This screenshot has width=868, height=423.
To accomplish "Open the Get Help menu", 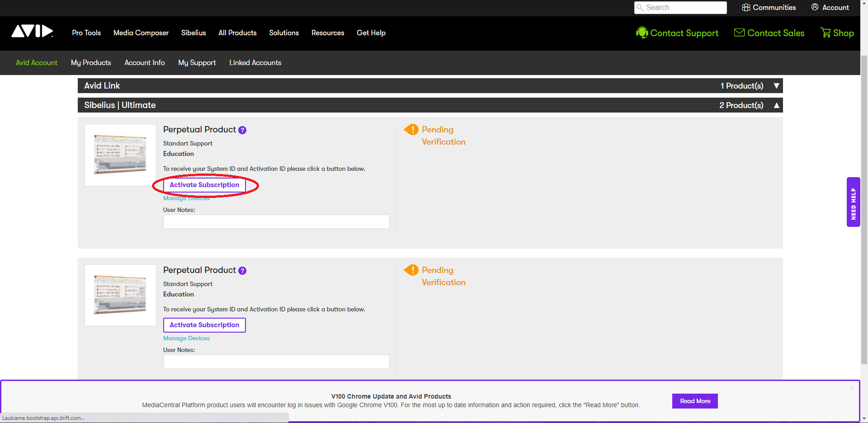I will [371, 33].
